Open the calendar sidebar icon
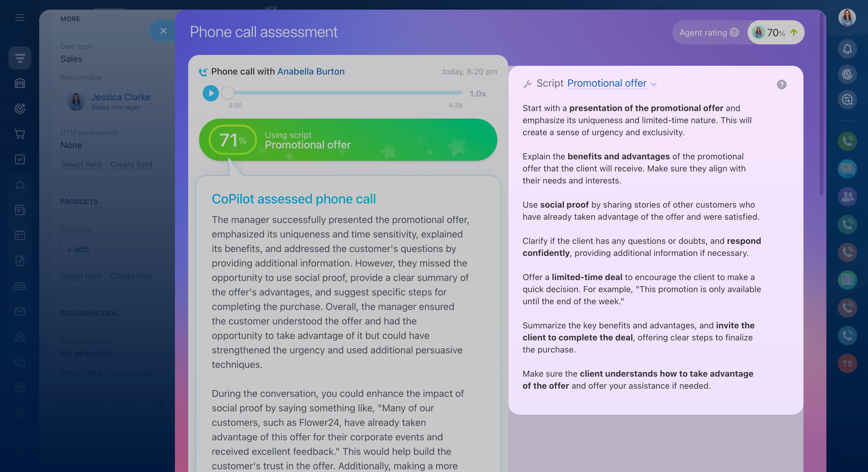The height and width of the screenshot is (472, 868). click(x=20, y=235)
